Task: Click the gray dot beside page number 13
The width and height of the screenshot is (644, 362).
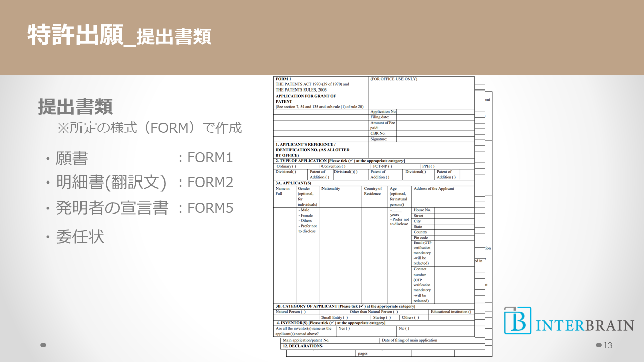Action: pos(599,345)
